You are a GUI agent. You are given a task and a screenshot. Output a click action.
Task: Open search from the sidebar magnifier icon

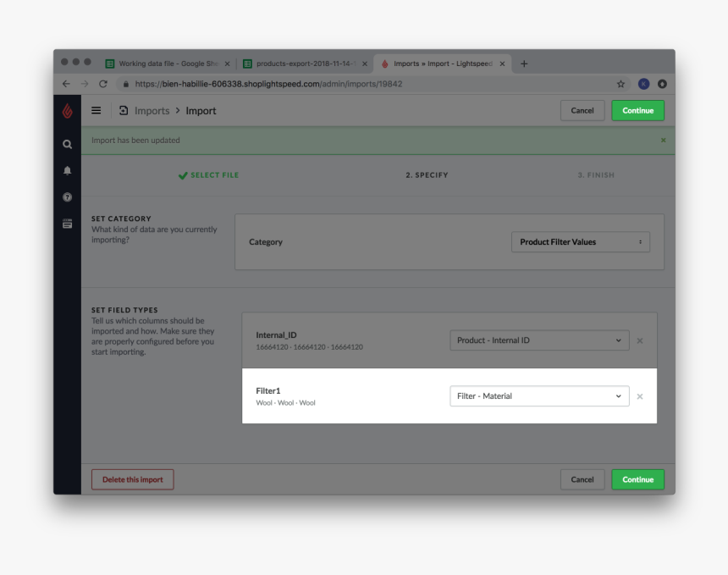tap(68, 144)
